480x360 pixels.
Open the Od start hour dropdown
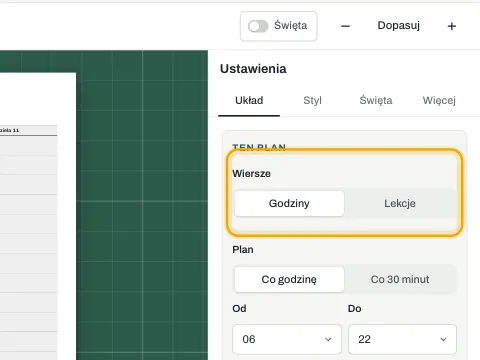pyautogui.click(x=287, y=339)
